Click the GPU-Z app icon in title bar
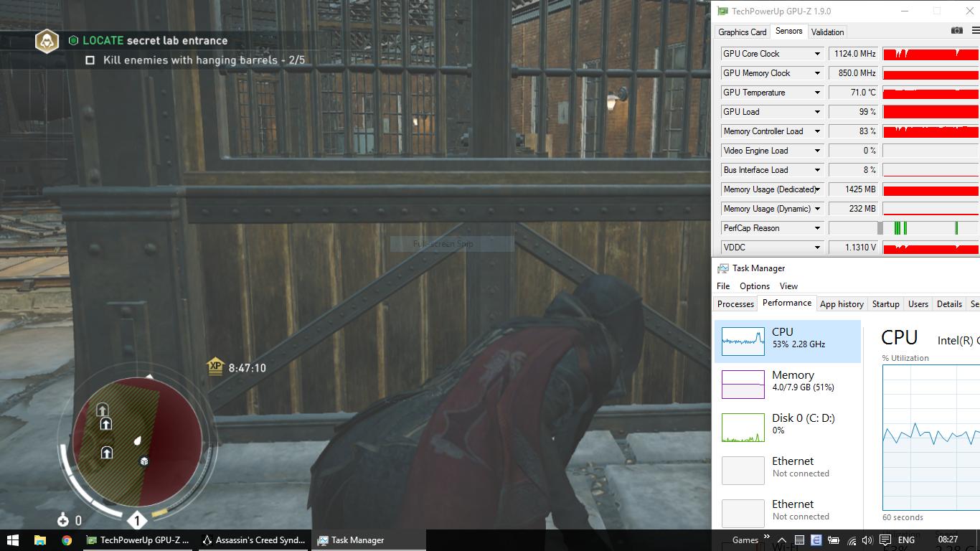The width and height of the screenshot is (980, 551). (723, 11)
